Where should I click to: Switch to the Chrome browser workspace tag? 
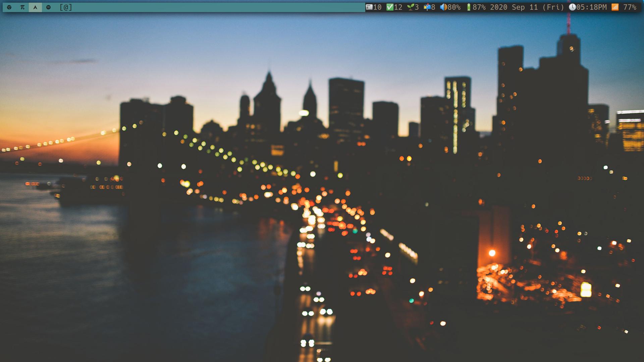(x=9, y=7)
